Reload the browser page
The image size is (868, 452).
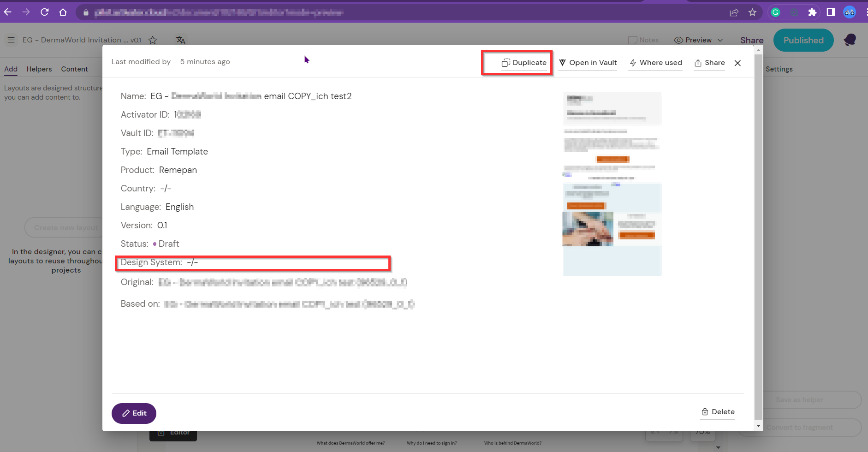pos(45,12)
